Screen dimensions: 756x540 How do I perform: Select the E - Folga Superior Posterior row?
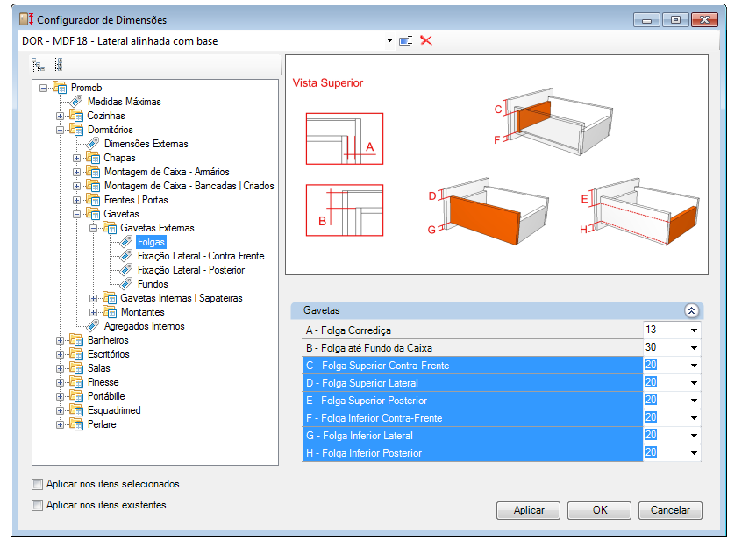coord(473,401)
